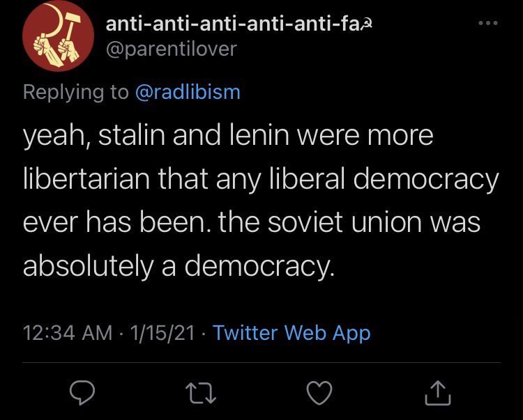Click the Twitter Web App source link

click(291, 333)
